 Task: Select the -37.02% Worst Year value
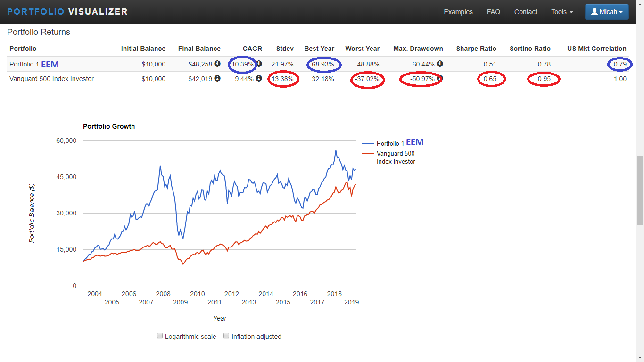366,79
